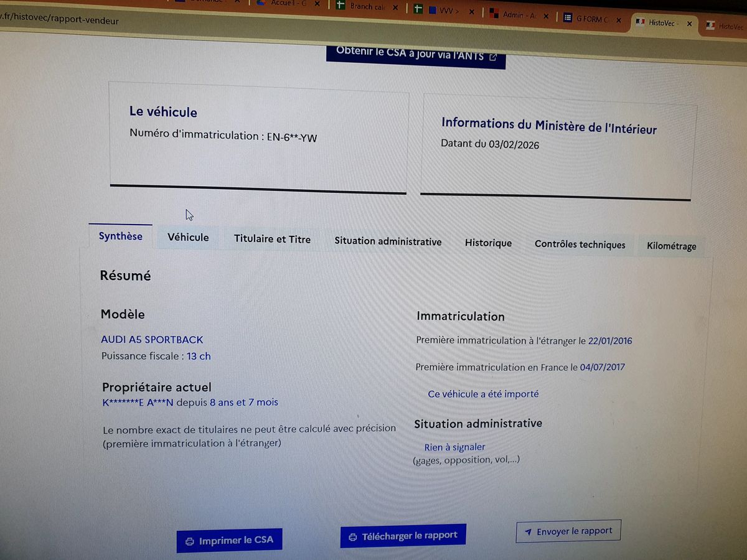This screenshot has height=560, width=747.
Task: Click AUDI A5 SPORTBACK model text
Action: coord(152,340)
